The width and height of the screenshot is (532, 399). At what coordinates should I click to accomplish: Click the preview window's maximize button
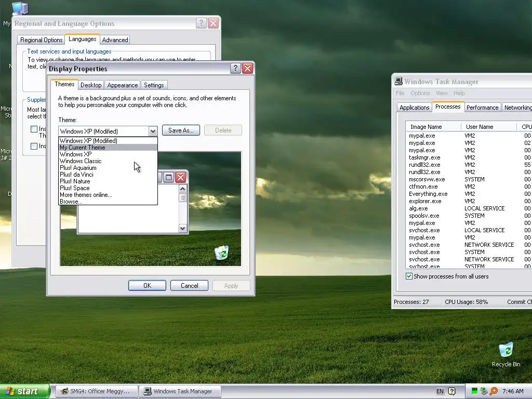pos(169,177)
